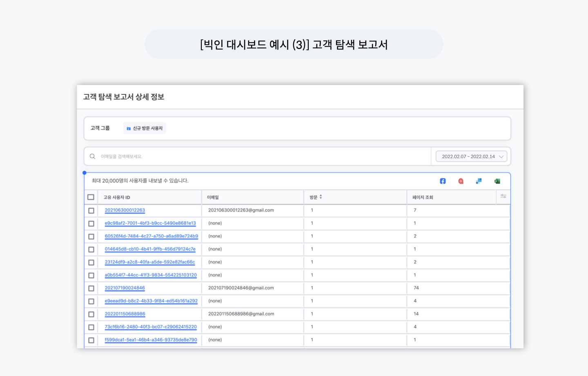The height and width of the screenshot is (376, 588).
Task: Sort by the visit column arrows
Action: (321, 197)
